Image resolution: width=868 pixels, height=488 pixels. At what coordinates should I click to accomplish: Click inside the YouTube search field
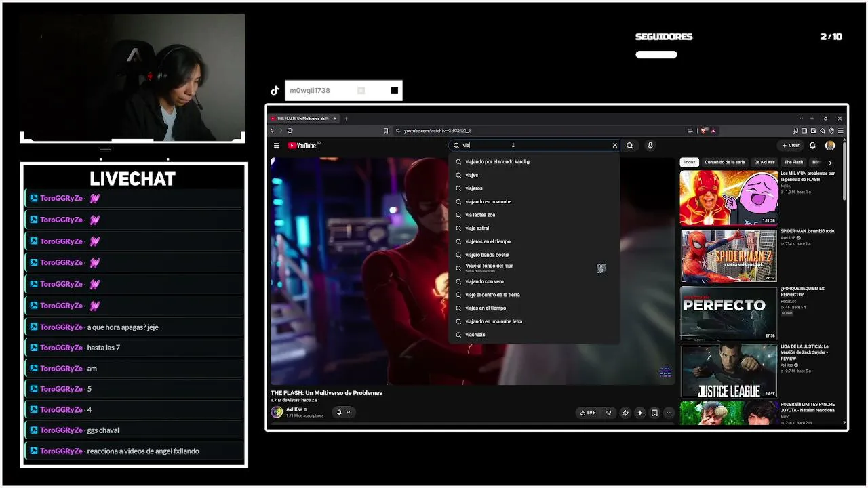(x=534, y=146)
